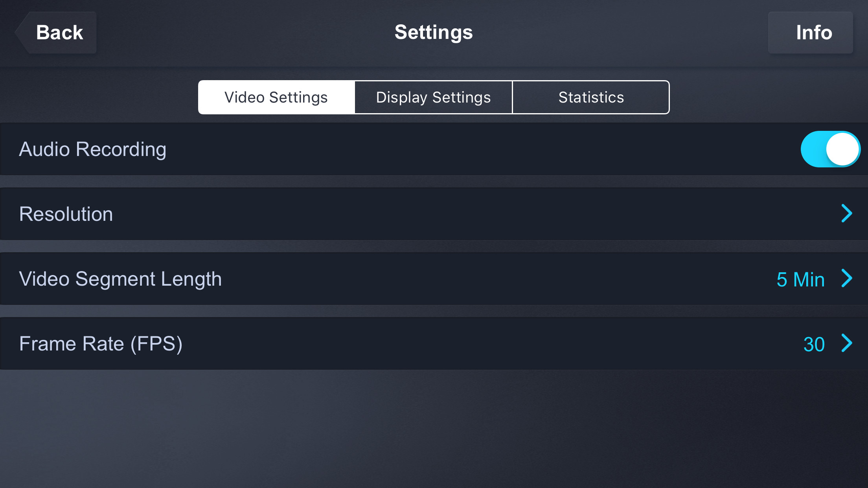
Task: Tap the 5 Min segment length value
Action: 800,279
